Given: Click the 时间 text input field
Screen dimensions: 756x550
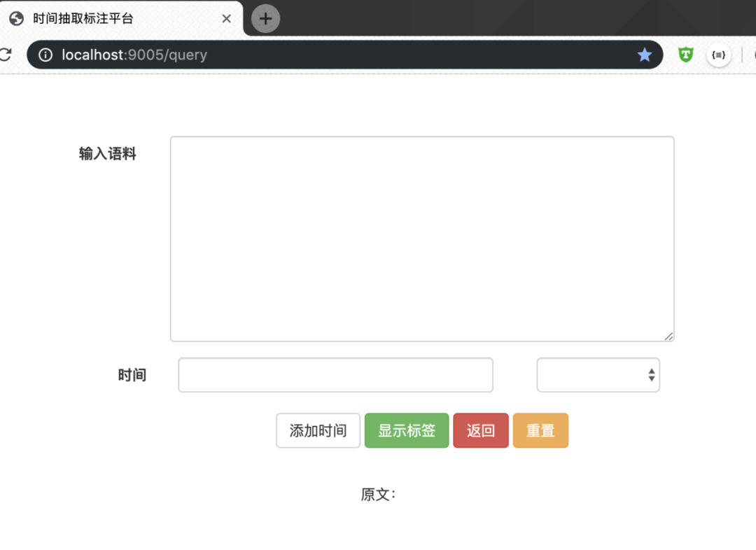Looking at the screenshot, I should [335, 374].
